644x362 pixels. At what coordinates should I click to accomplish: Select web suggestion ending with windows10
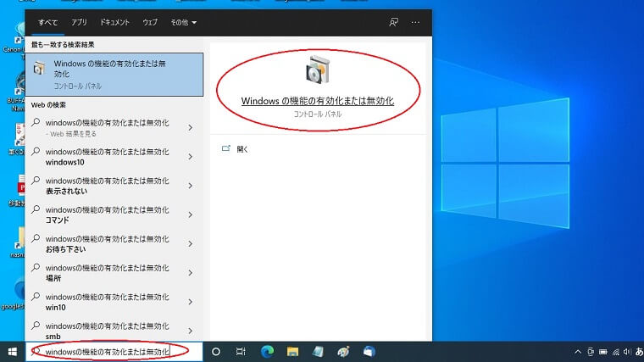(106, 157)
